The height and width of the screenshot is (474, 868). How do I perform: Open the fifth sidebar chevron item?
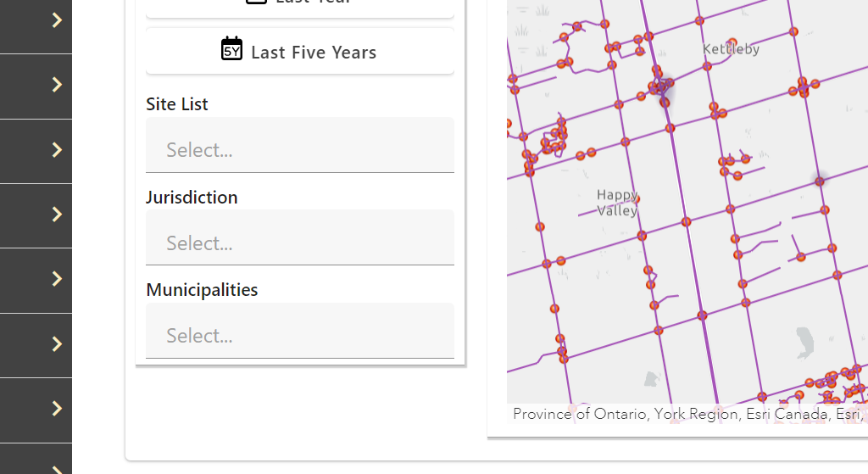57,279
